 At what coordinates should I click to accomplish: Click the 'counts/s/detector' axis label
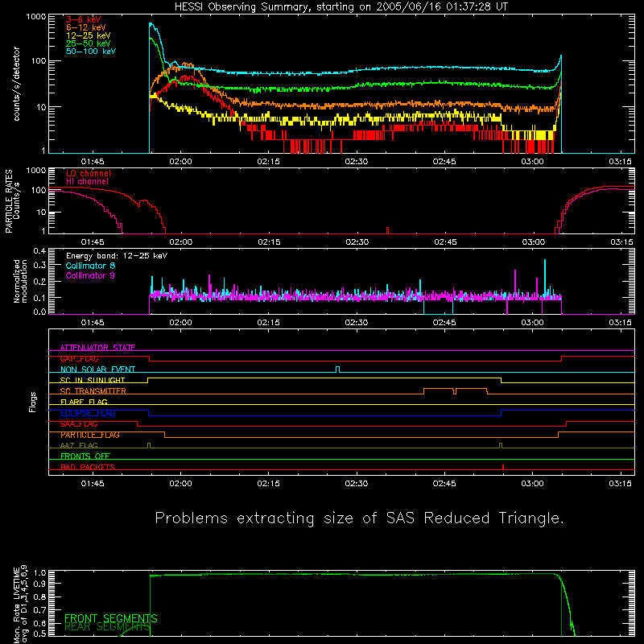tap(16, 84)
